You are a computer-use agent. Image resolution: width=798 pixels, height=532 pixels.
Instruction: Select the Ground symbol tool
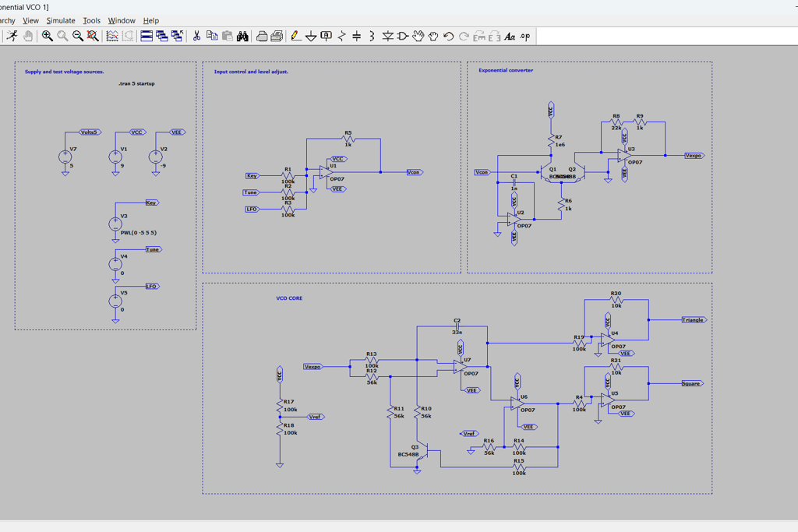(311, 37)
